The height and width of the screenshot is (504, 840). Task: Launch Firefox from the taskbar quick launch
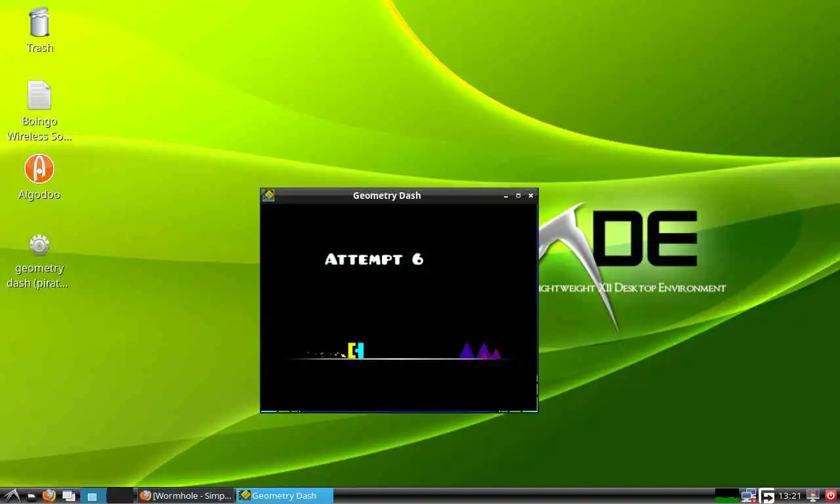point(49,495)
